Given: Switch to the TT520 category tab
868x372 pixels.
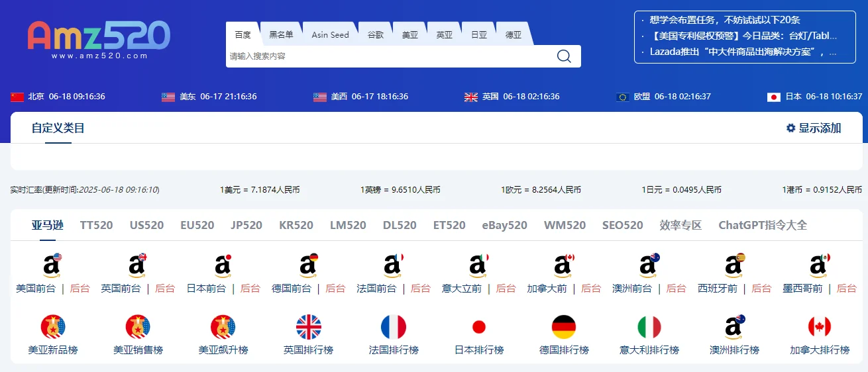Looking at the screenshot, I should point(97,225).
